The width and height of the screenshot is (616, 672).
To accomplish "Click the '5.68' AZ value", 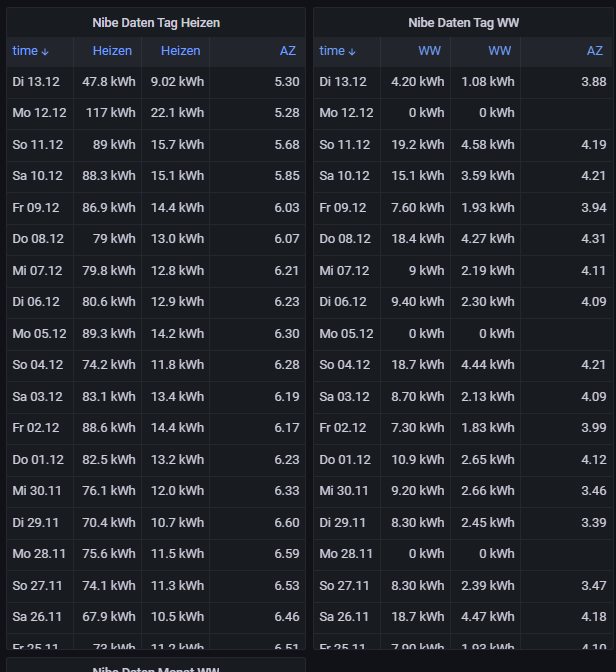I will [x=287, y=144].
